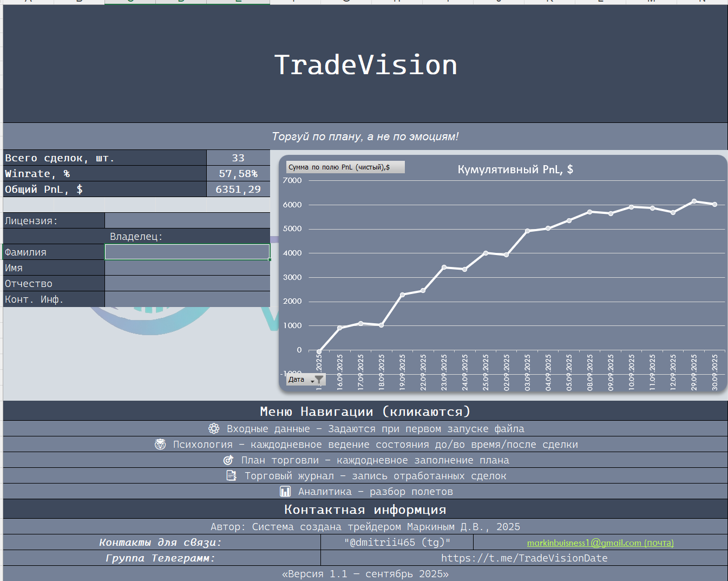
Task: Click the Сумма по полю PnL field button
Action: [345, 167]
